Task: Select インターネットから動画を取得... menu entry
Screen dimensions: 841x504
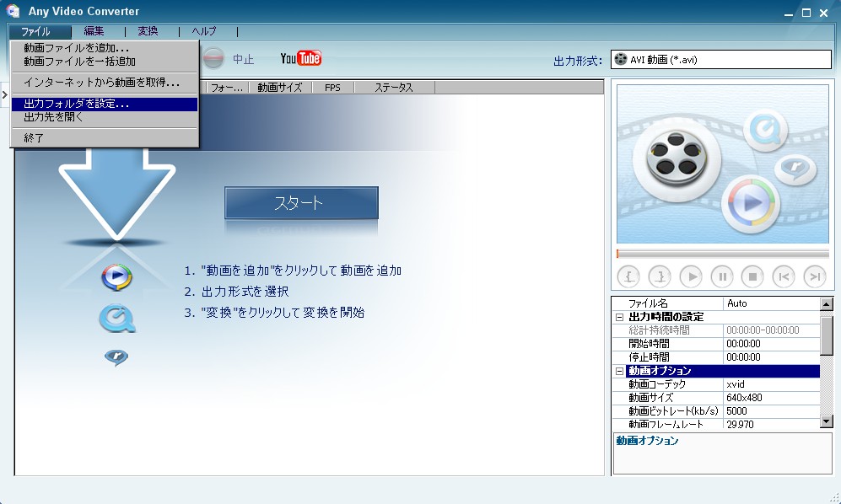Action: pyautogui.click(x=105, y=83)
